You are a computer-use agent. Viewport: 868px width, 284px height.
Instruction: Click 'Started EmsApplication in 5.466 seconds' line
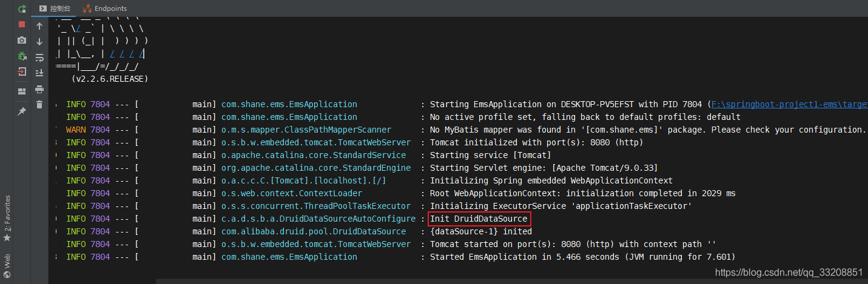click(x=582, y=257)
